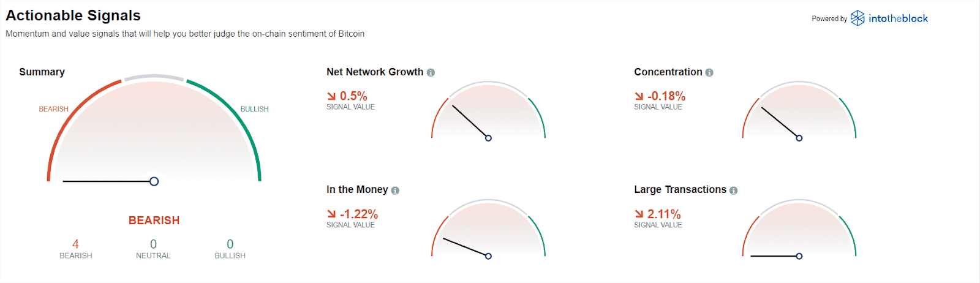Click the large red BEARISH summary label
The height and width of the screenshot is (283, 980).
(154, 221)
